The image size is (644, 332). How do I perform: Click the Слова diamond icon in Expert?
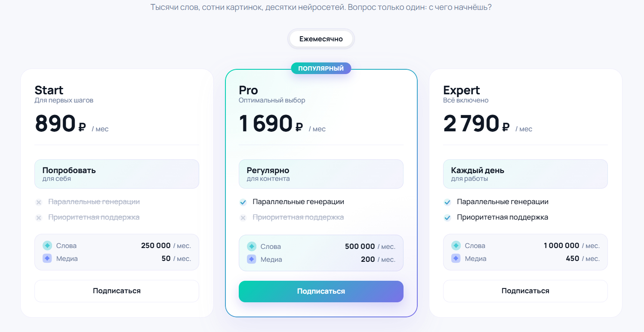click(x=456, y=246)
